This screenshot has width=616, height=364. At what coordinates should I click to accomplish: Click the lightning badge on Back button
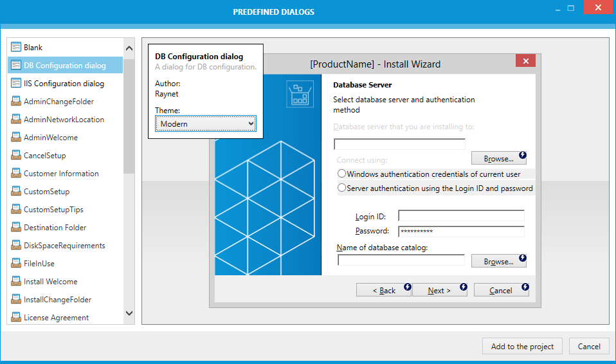[407, 287]
